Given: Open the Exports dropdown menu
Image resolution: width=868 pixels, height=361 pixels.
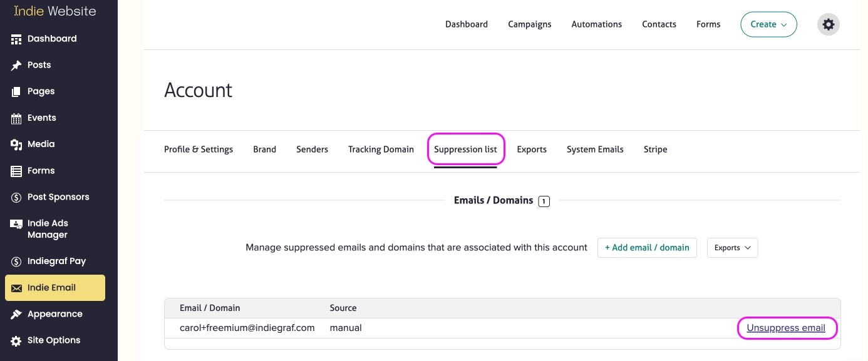Looking at the screenshot, I should click(732, 248).
